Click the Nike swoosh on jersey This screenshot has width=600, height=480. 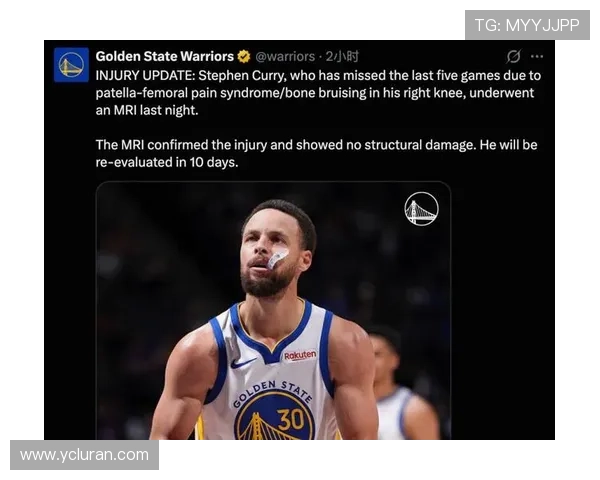click(243, 362)
